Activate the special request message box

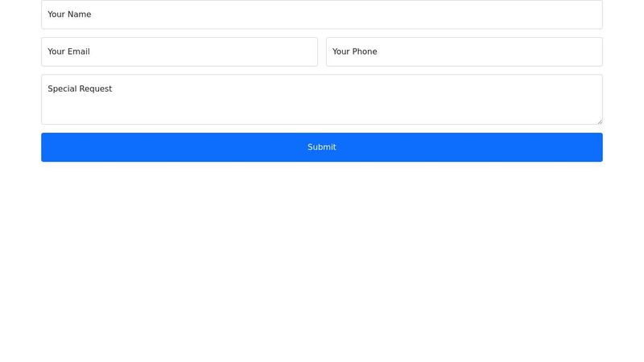(x=322, y=100)
